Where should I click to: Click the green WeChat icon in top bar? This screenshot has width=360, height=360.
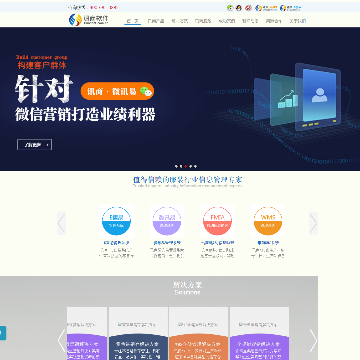[230, 8]
